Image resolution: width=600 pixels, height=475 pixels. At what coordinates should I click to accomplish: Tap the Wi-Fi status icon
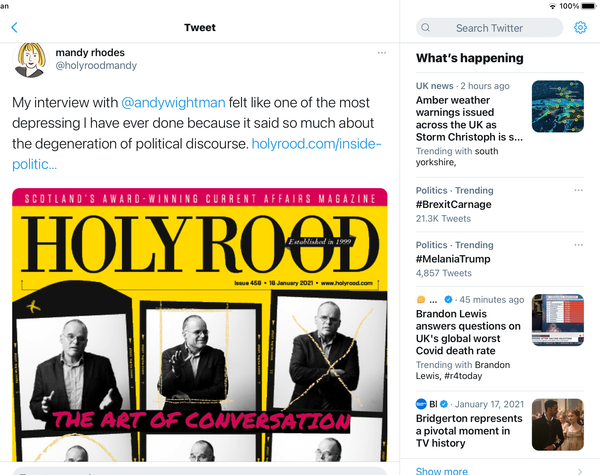coord(553,6)
